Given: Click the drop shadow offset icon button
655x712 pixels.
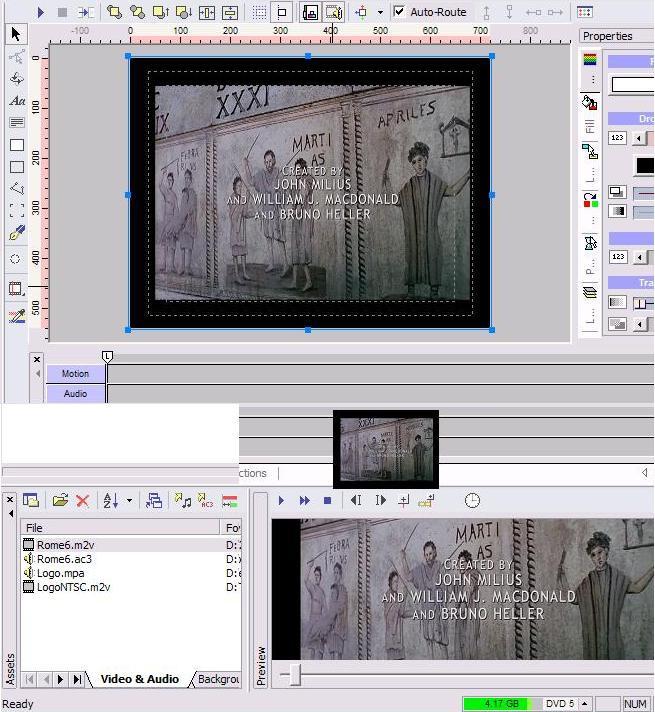Looking at the screenshot, I should click(x=617, y=192).
